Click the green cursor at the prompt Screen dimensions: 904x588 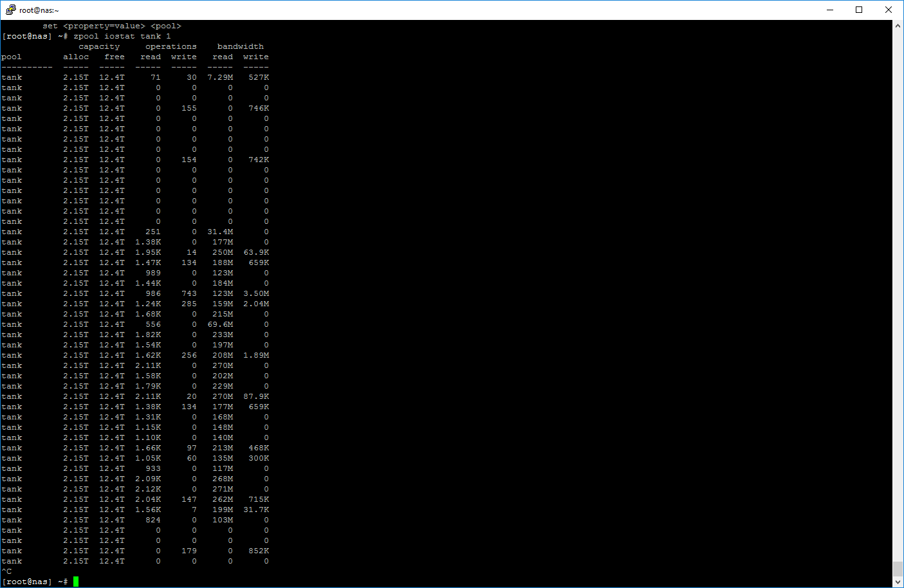coord(76,582)
